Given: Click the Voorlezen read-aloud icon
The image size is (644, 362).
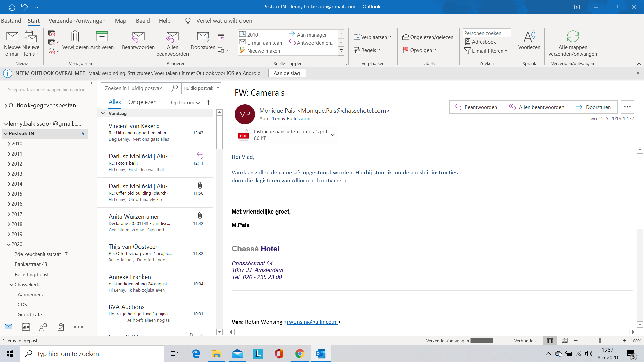Looking at the screenshot, I should coord(529,37).
